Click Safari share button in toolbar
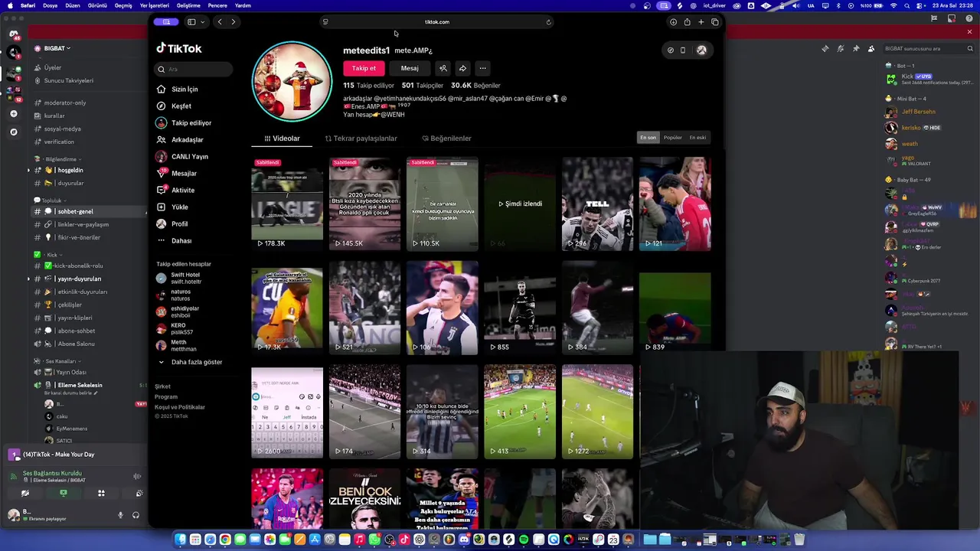 (687, 22)
